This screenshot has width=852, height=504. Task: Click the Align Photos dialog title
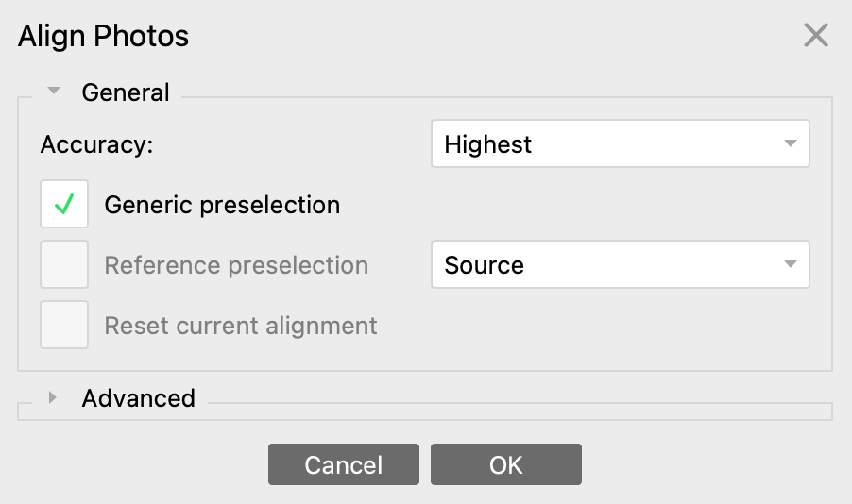pyautogui.click(x=104, y=36)
